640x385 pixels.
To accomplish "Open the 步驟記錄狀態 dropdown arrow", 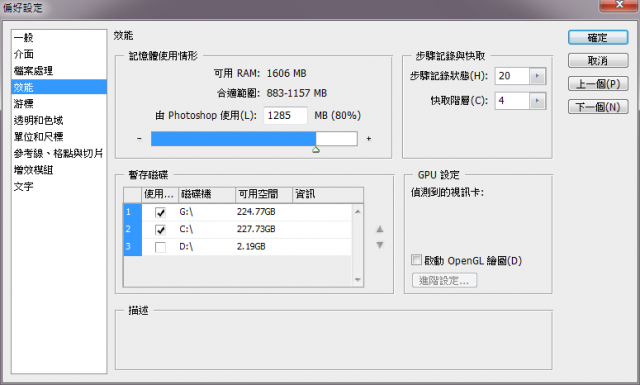I will pos(538,76).
